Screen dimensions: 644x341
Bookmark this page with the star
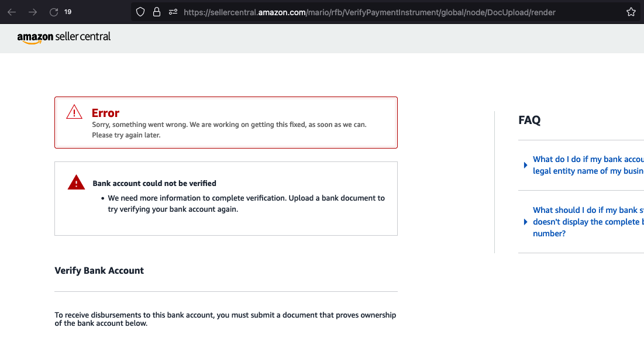(631, 12)
